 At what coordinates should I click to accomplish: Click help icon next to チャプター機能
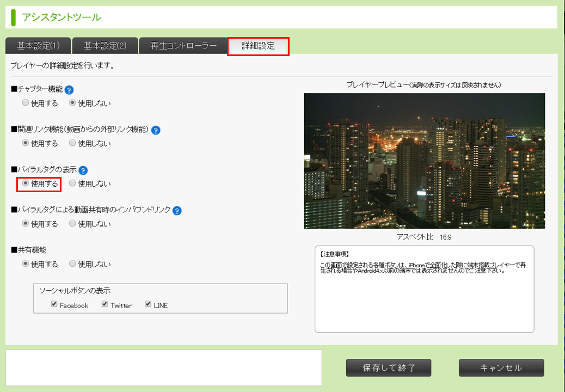pos(69,90)
